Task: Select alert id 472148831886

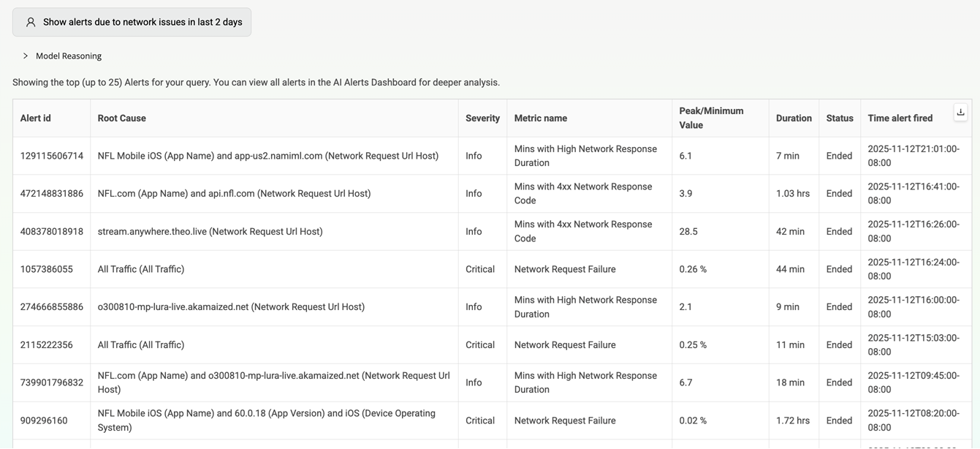Action: (52, 194)
